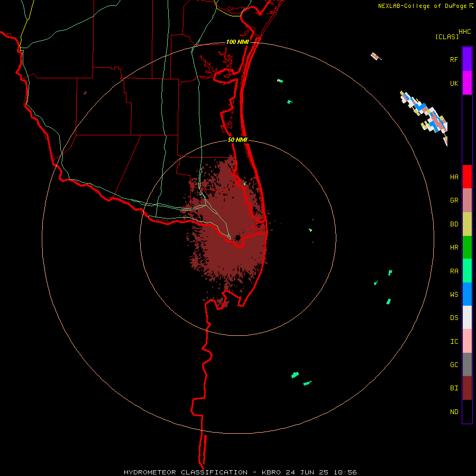Click the [CLAS] units label
Screen dimensions: 476x476
[x=447, y=37]
